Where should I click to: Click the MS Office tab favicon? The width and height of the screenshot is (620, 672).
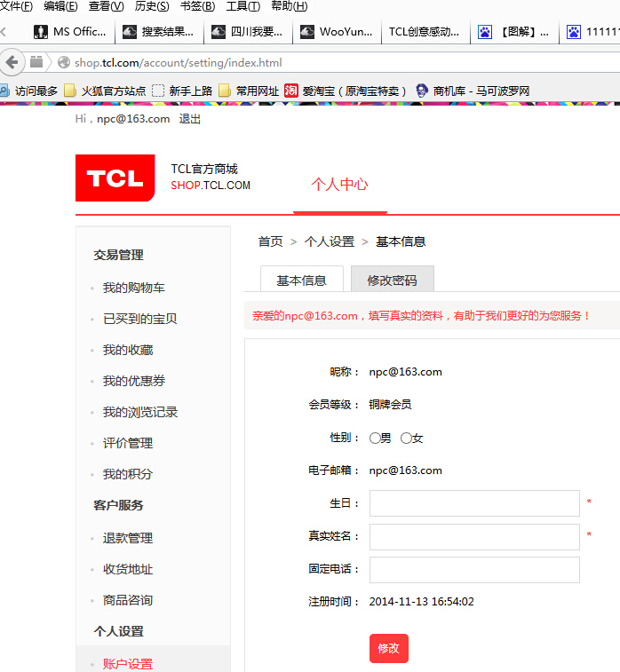[41, 32]
